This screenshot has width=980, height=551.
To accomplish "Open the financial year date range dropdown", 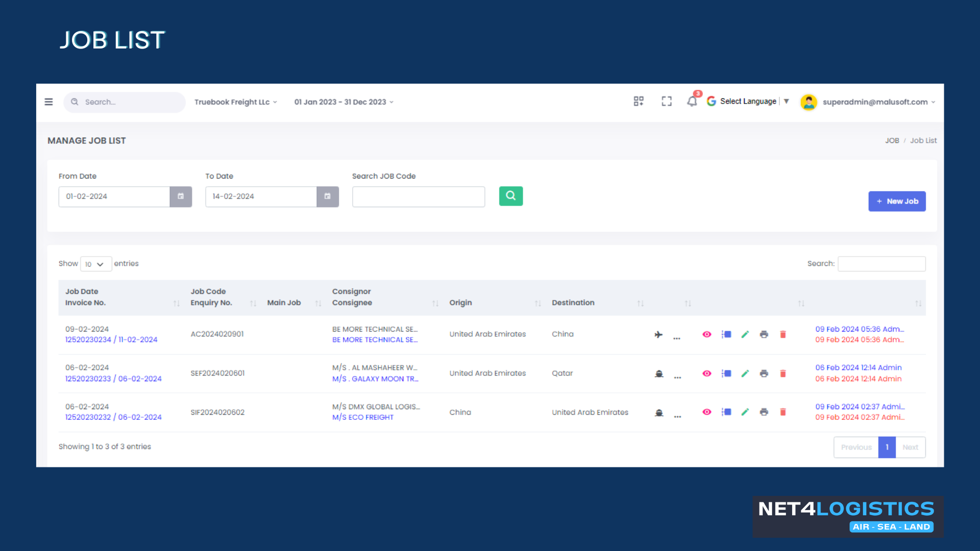I will [344, 102].
